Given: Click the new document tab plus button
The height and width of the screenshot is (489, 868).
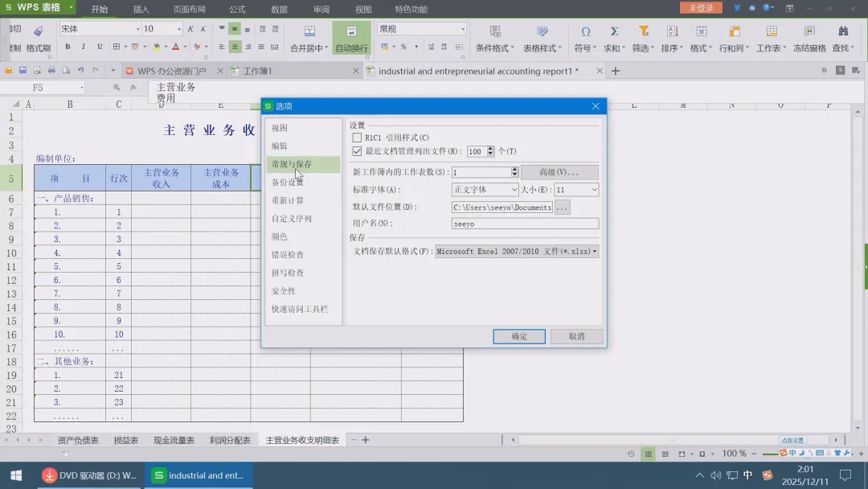Looking at the screenshot, I should click(x=616, y=71).
